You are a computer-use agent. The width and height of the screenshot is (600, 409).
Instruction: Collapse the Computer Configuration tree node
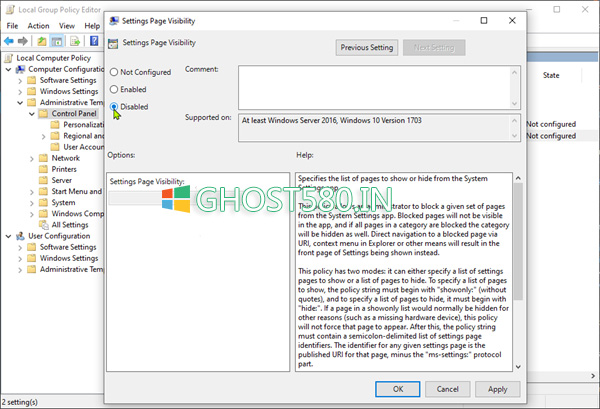pos(8,70)
